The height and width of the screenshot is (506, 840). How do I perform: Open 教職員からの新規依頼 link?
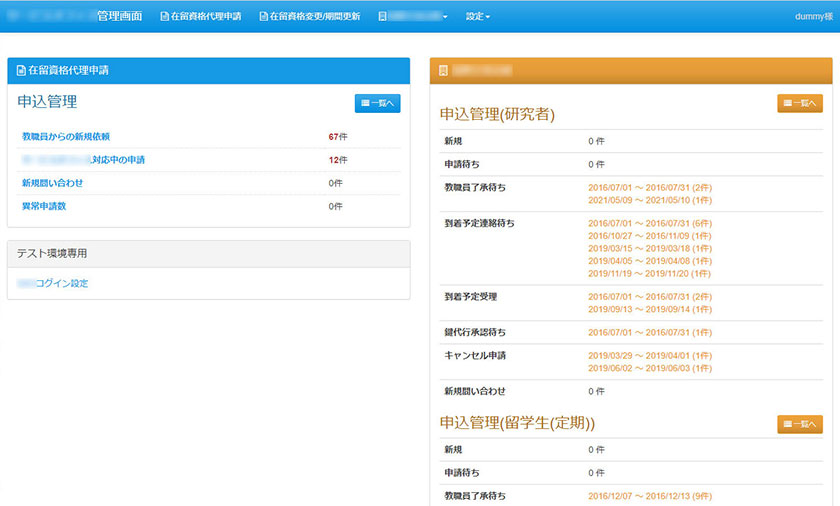(x=66, y=136)
